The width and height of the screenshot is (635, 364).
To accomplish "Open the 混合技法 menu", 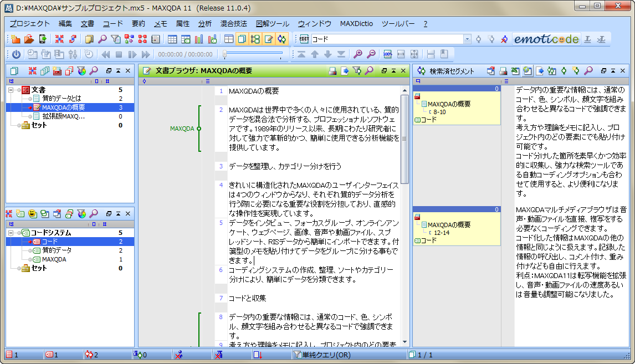I will click(234, 24).
